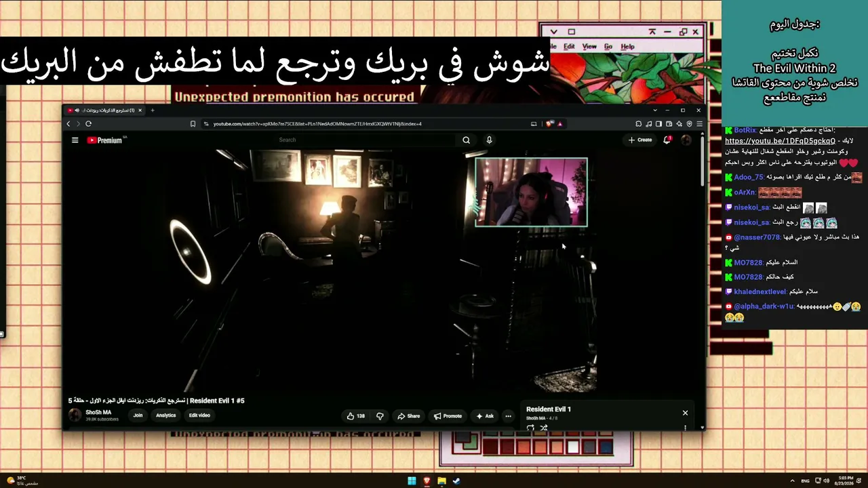
Task: Select chat username "BotRix"
Action: [745, 130]
